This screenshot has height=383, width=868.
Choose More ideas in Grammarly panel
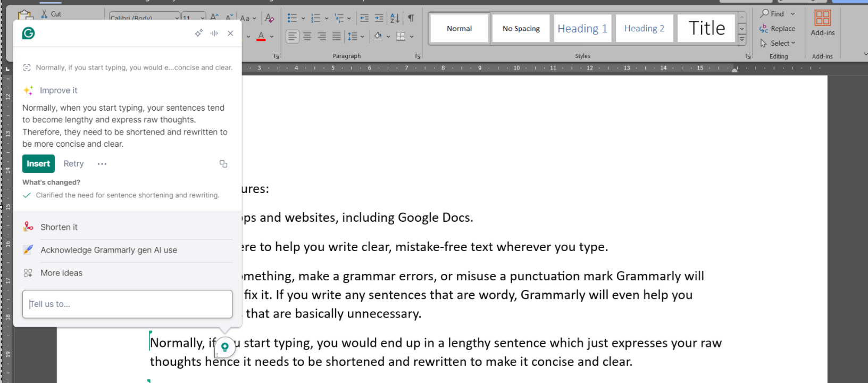(x=61, y=273)
